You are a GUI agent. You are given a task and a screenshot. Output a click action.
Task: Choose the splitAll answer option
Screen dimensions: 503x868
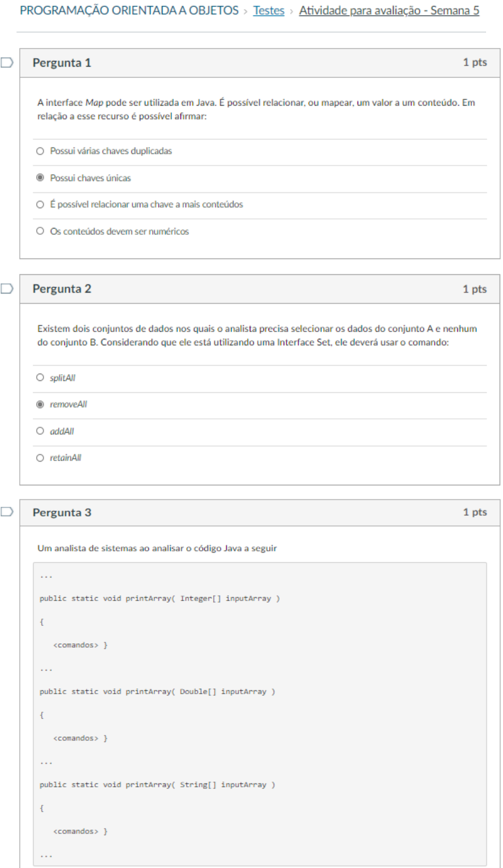[39, 378]
